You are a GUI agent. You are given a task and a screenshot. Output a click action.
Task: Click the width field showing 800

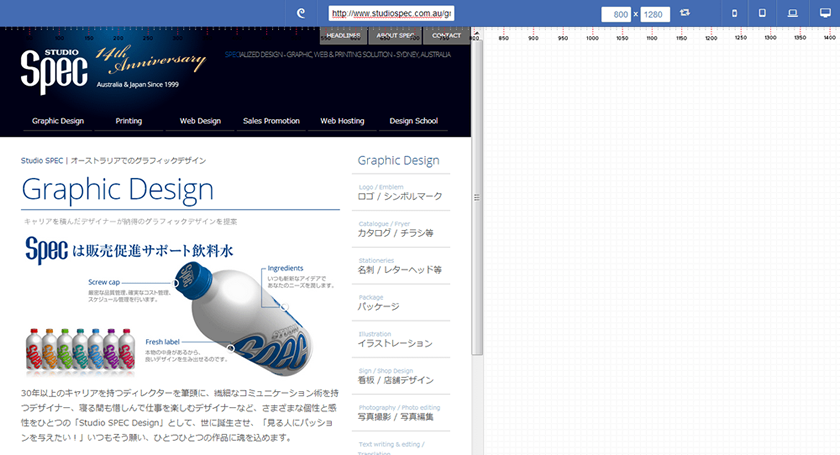pyautogui.click(x=615, y=14)
